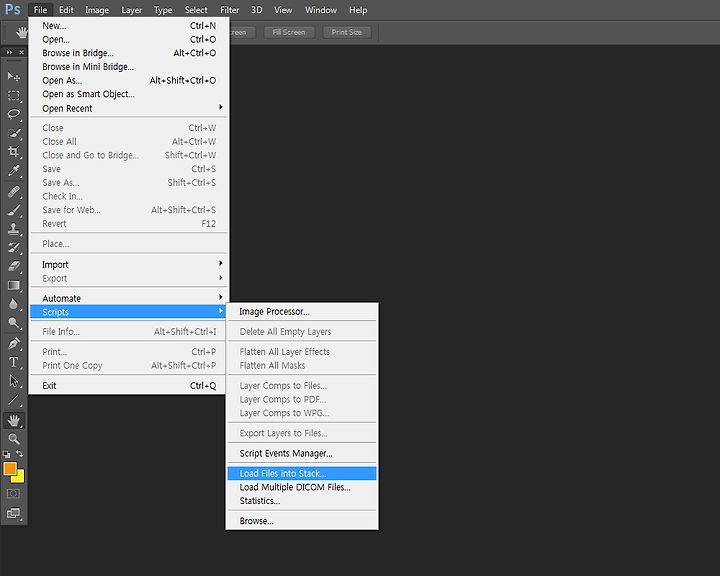Choose New... from File menu
This screenshot has width=720, height=576.
(x=129, y=26)
